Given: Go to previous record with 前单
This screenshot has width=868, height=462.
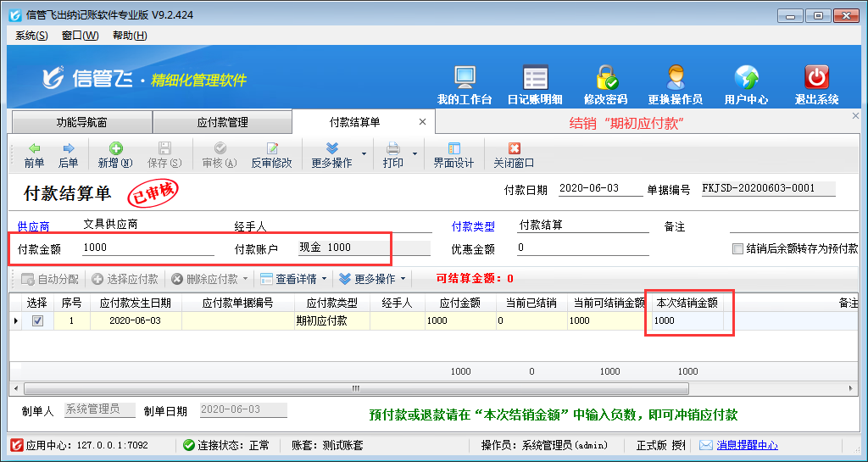Looking at the screenshot, I should (34, 155).
